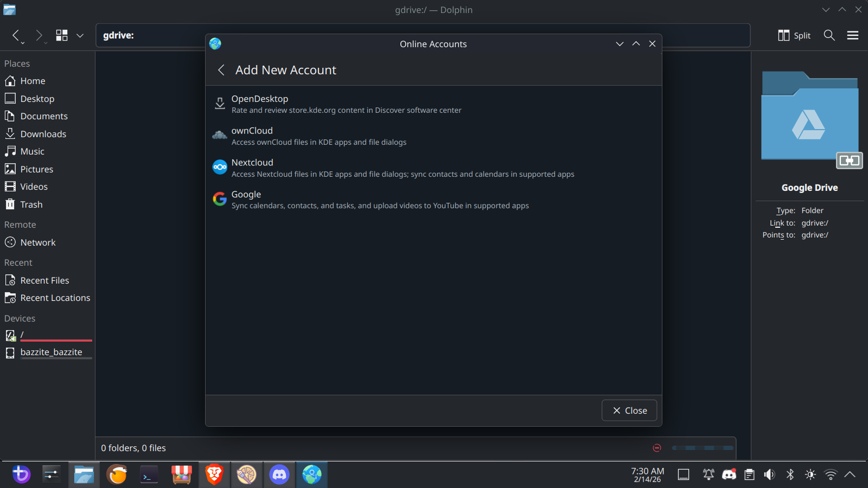Stop loading with the red status bar icon

pos(657,448)
